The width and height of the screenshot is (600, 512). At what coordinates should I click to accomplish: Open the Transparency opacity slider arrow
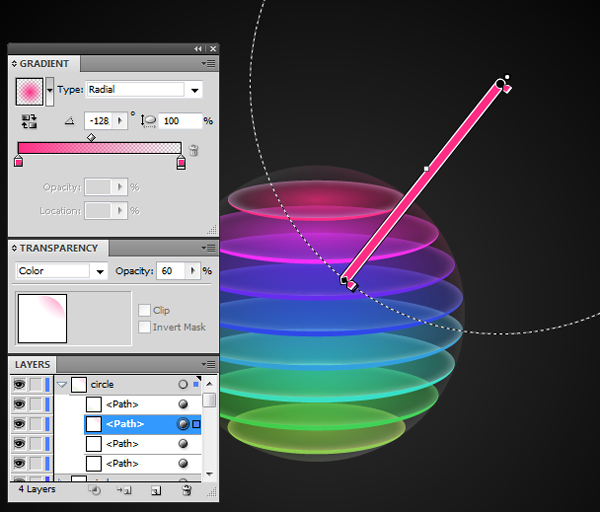point(193,271)
